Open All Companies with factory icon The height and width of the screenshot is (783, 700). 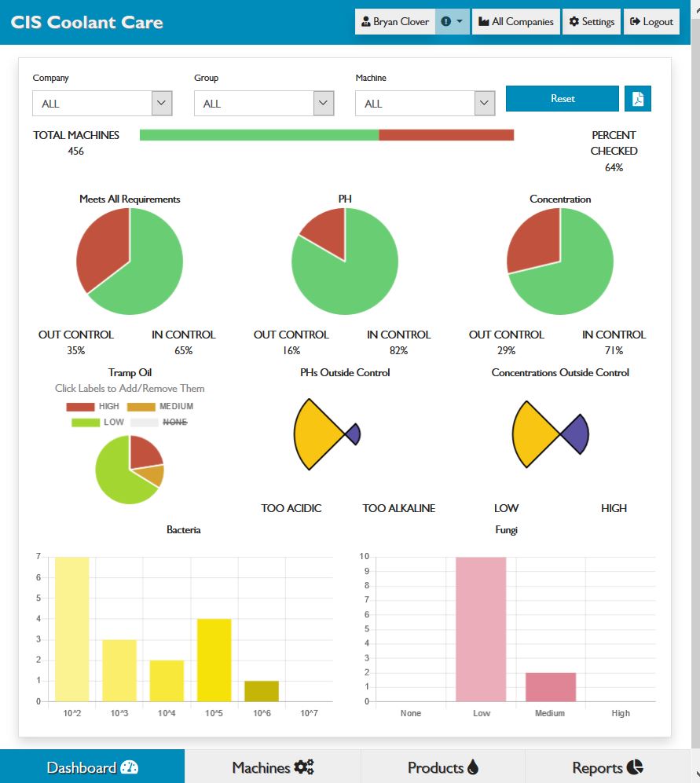(x=516, y=22)
